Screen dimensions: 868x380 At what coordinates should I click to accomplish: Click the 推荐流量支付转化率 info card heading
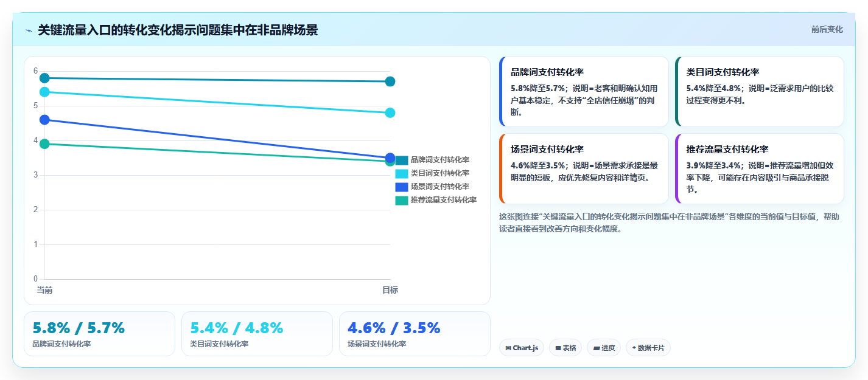pyautogui.click(x=727, y=149)
